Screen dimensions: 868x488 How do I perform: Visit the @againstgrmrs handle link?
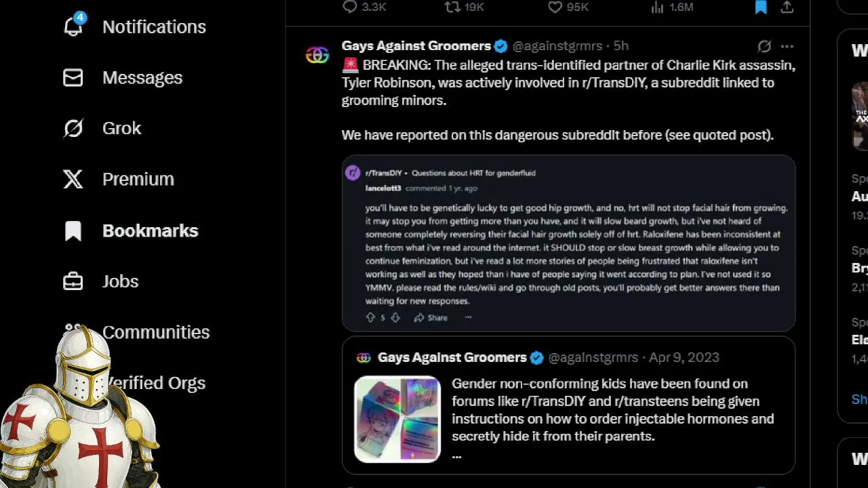tap(557, 45)
